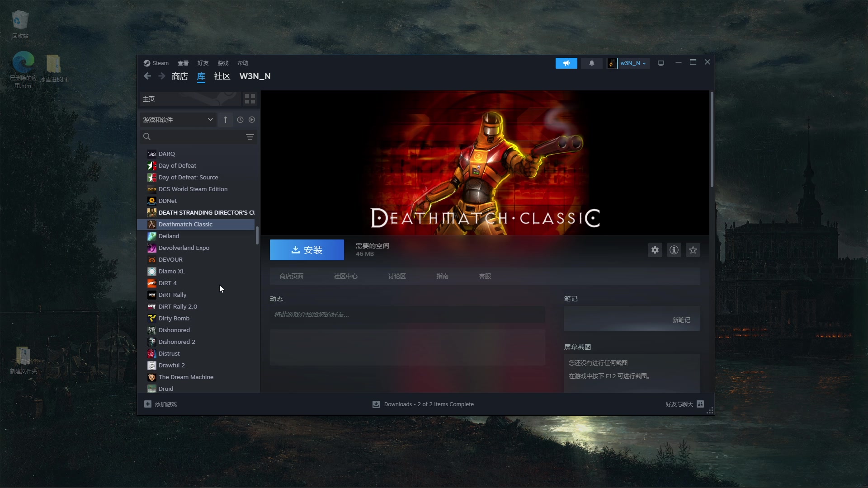Click the Drawful 2 icon
The image size is (868, 488).
click(152, 366)
